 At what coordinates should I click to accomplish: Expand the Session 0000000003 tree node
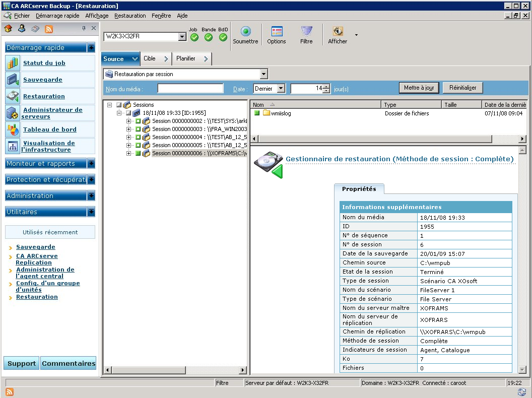coord(129,129)
